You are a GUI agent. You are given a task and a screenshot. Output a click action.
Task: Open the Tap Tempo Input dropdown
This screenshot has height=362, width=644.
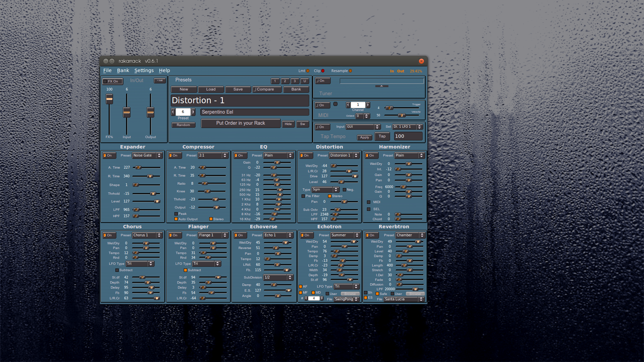(363, 127)
